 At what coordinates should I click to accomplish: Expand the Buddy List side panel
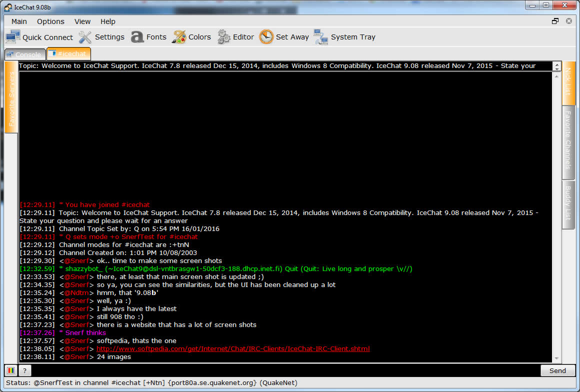click(x=568, y=204)
